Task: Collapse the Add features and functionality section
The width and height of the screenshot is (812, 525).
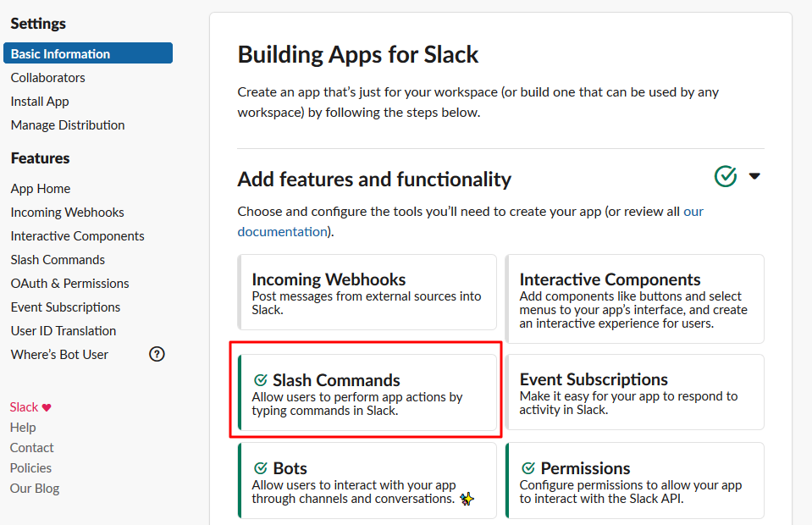Action: tap(754, 176)
